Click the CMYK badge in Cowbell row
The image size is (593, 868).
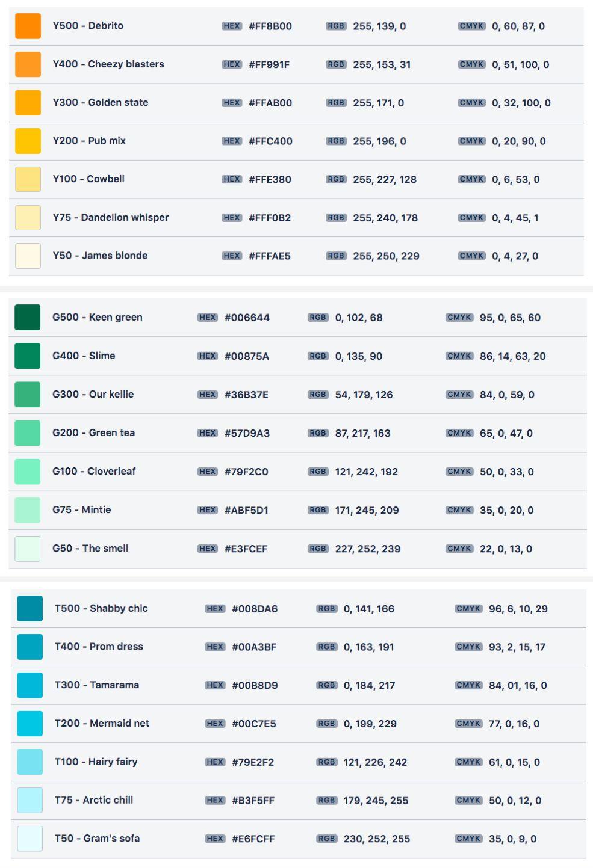[471, 179]
